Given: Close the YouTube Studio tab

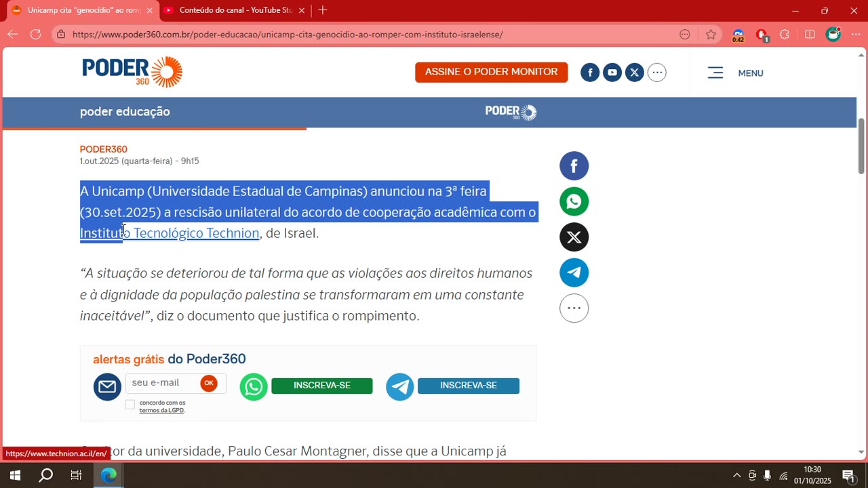Looking at the screenshot, I should [x=302, y=10].
